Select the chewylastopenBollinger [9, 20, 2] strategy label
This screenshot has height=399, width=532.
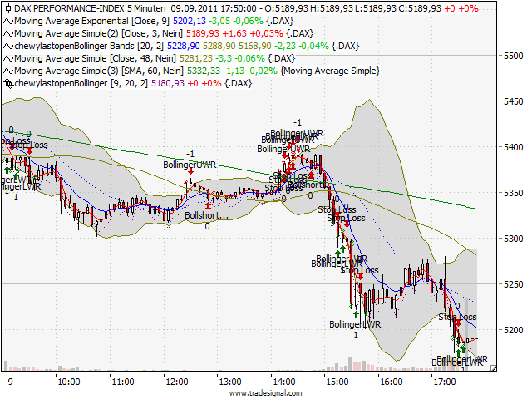tap(81, 83)
